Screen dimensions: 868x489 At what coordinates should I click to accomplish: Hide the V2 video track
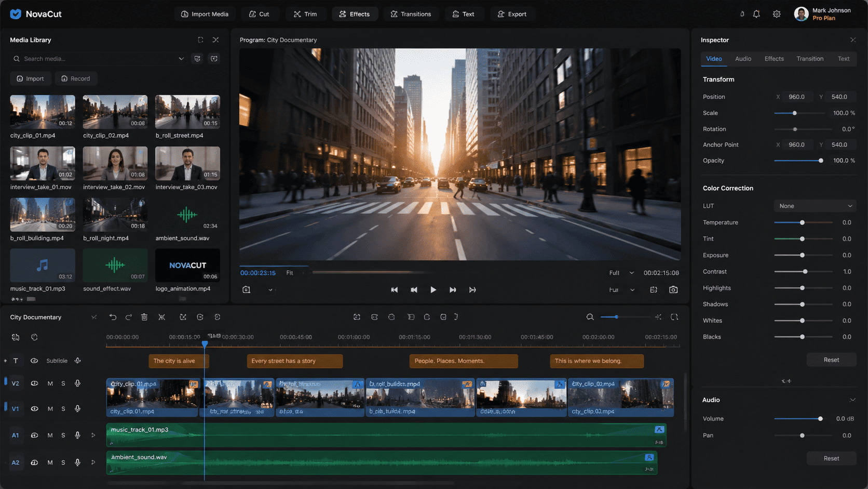point(34,384)
